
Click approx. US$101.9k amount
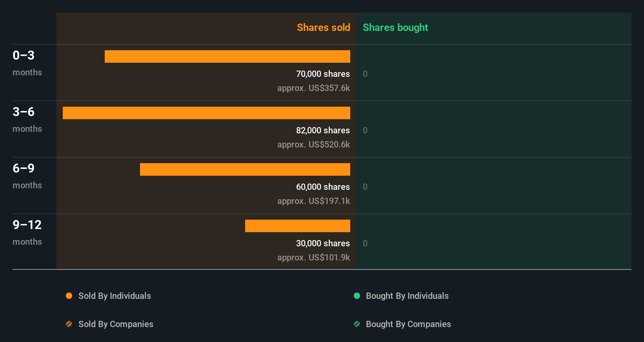[x=313, y=257]
